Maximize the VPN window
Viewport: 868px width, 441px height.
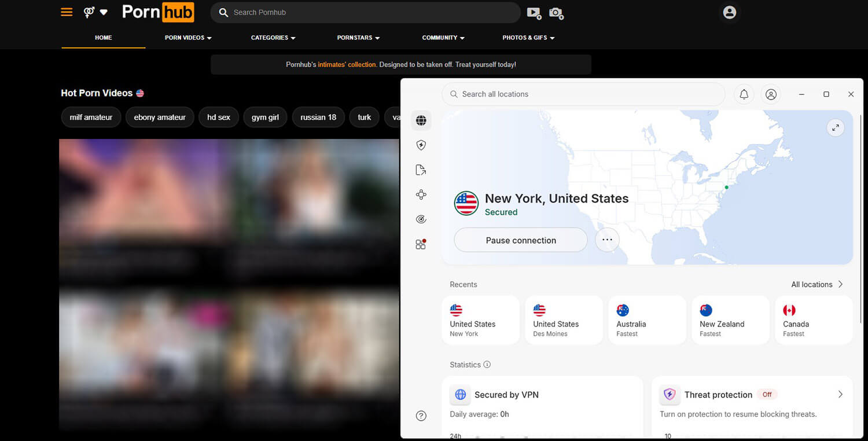[826, 94]
